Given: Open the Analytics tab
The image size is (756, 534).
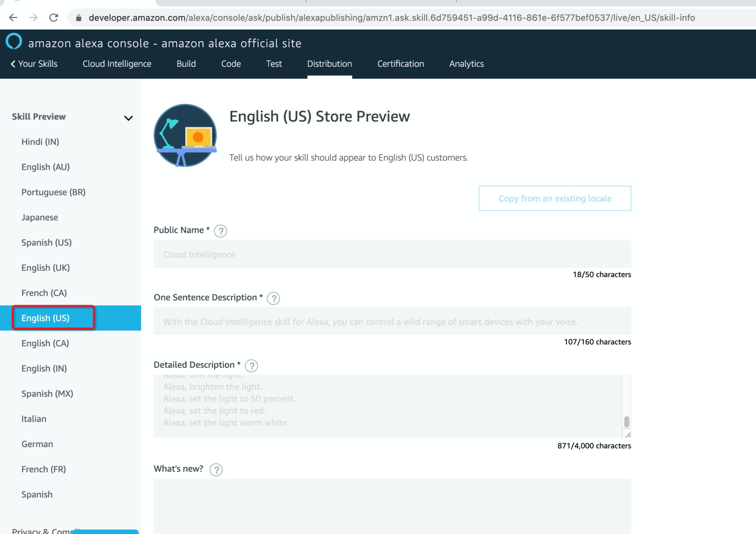Looking at the screenshot, I should coord(466,64).
